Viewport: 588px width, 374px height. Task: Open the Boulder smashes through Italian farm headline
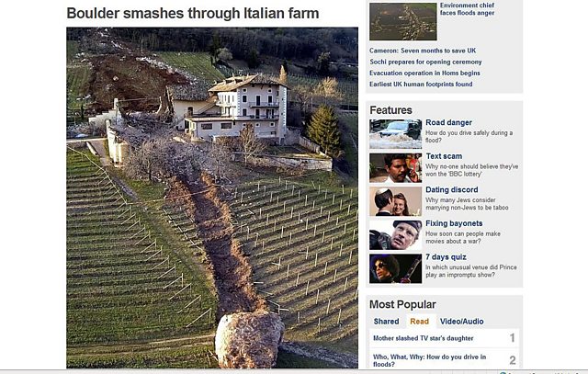coord(193,14)
